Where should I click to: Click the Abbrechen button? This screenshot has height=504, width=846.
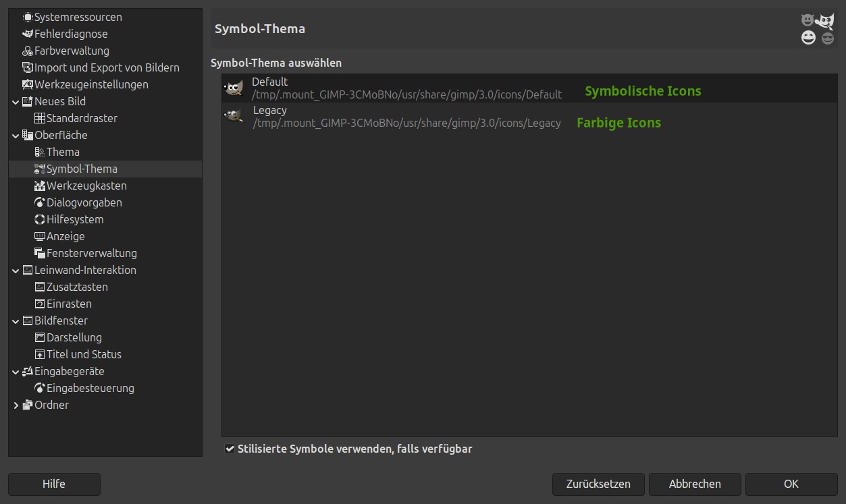point(695,484)
